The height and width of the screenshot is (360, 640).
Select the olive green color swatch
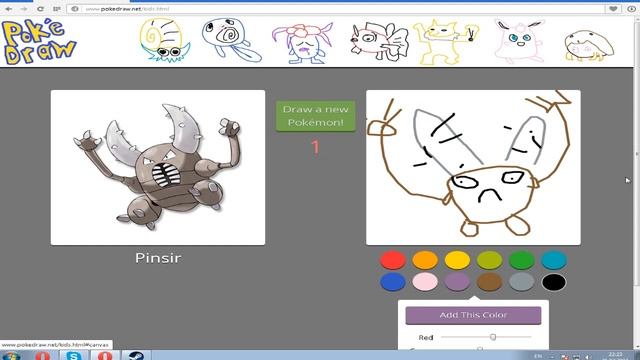click(489, 260)
